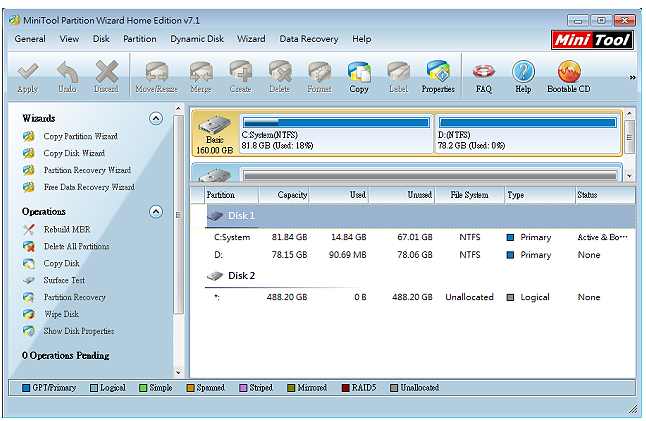Select the C:System partition row
Screen dimensions: 646x421
click(x=412, y=237)
